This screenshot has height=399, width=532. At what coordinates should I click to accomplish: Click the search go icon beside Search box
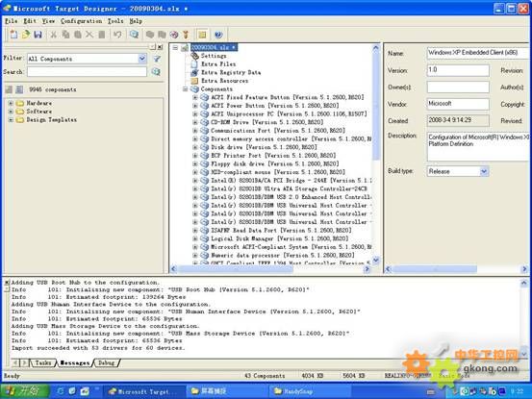point(156,71)
